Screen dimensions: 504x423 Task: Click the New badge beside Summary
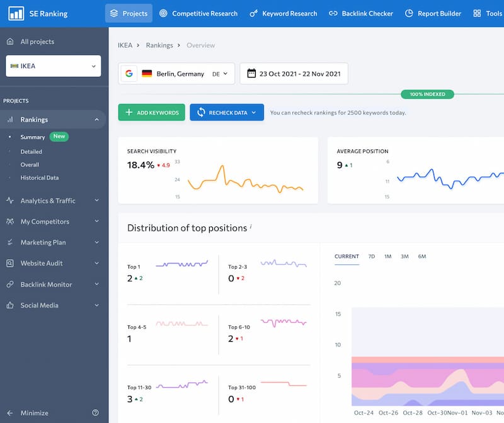coord(59,136)
